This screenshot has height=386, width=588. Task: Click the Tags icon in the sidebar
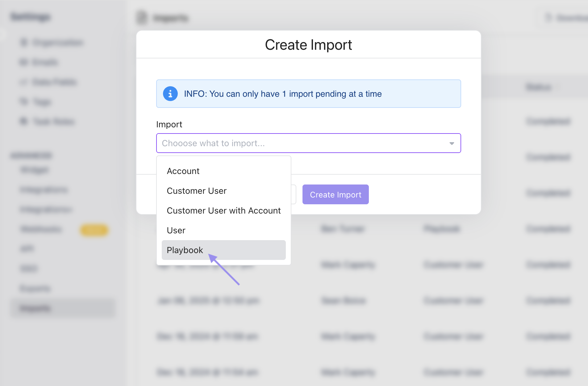24,102
